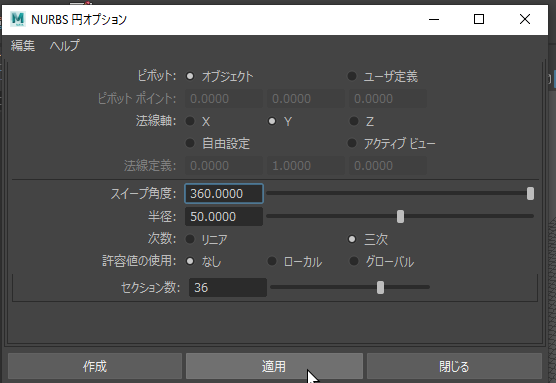This screenshot has width=556, height=383.
Task: Open the 編集 menu
Action: pos(23,46)
